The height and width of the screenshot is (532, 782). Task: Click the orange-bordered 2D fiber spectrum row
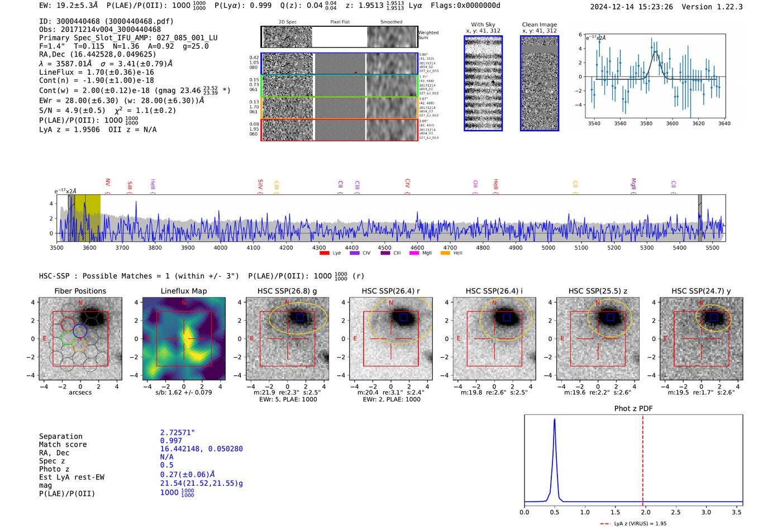[x=339, y=108]
